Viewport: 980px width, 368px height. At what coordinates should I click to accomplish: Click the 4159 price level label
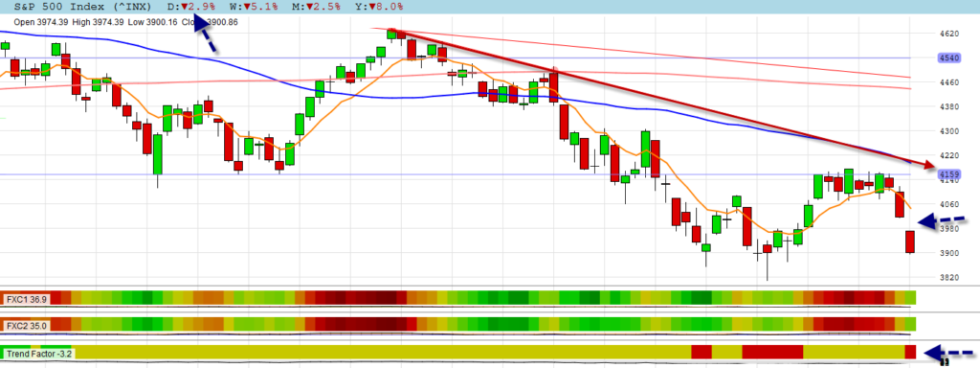(948, 174)
